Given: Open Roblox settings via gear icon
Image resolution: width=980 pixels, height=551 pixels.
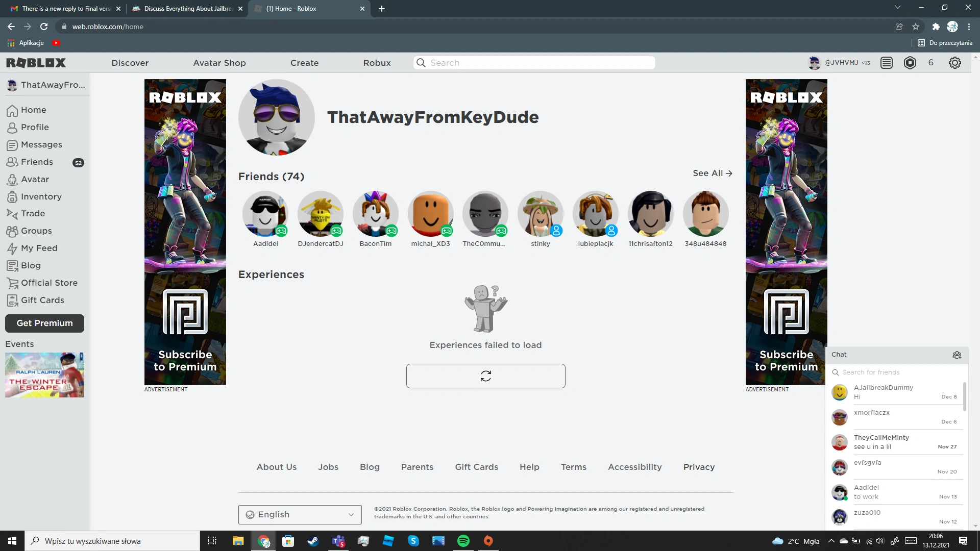Looking at the screenshot, I should tap(955, 62).
